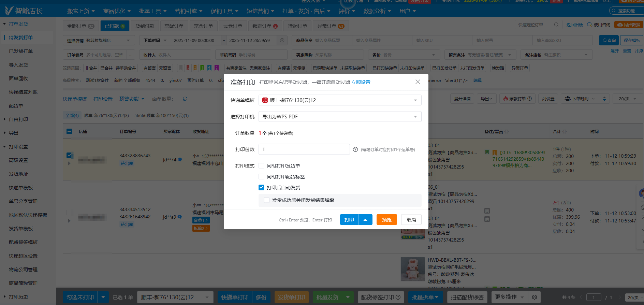
Task: Switch to the 异常订单 tab
Action: point(330,26)
